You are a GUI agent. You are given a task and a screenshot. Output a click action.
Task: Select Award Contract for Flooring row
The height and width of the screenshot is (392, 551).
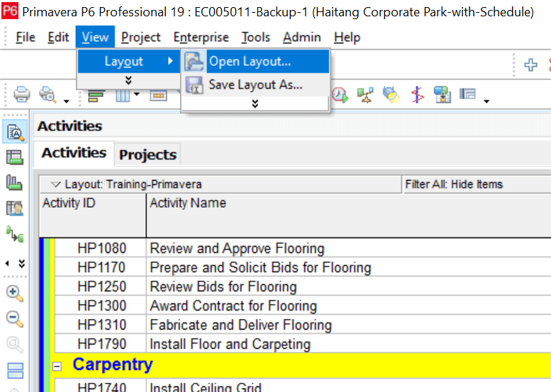click(x=303, y=306)
